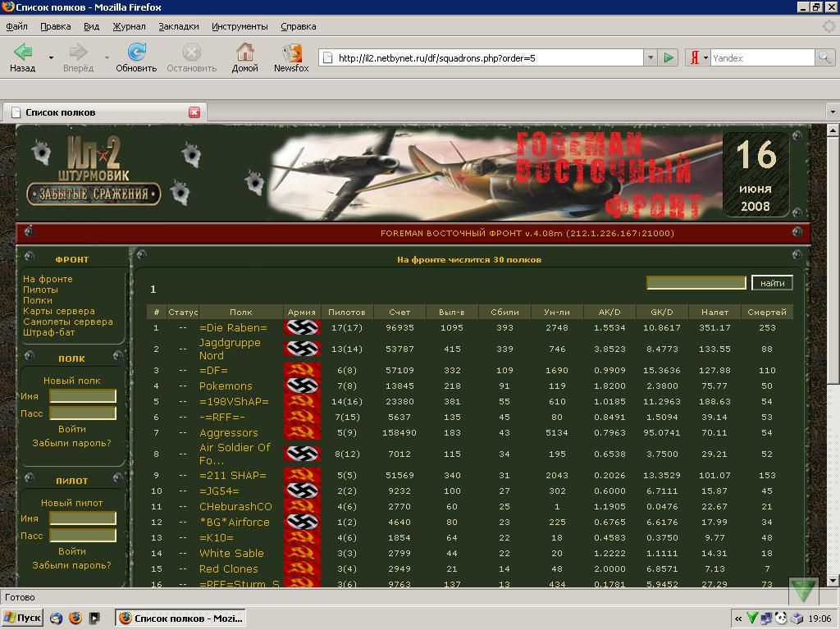Sort the table by Сбили column header

504,312
